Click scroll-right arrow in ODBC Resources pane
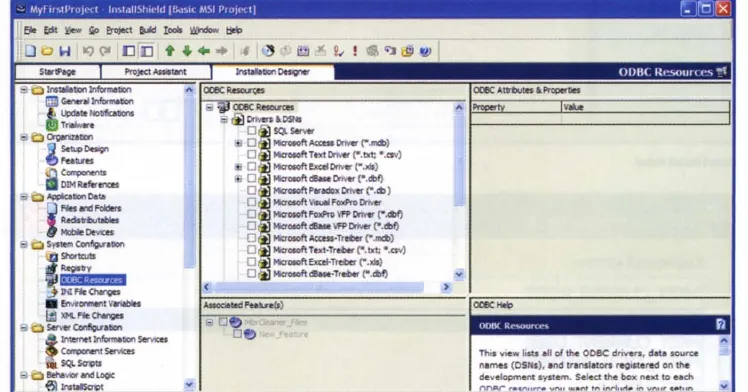The height and width of the screenshot is (392, 748). (446, 287)
